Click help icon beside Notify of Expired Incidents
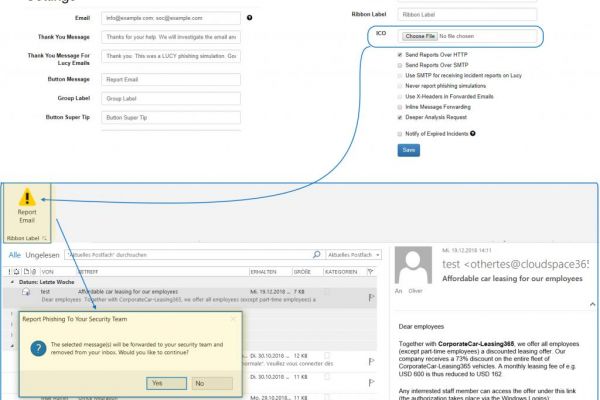 (x=472, y=132)
